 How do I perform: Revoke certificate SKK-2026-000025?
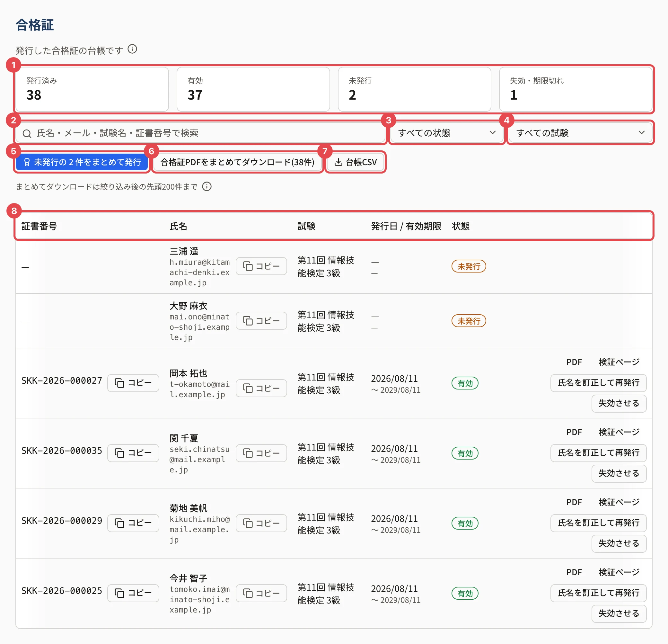tap(619, 613)
